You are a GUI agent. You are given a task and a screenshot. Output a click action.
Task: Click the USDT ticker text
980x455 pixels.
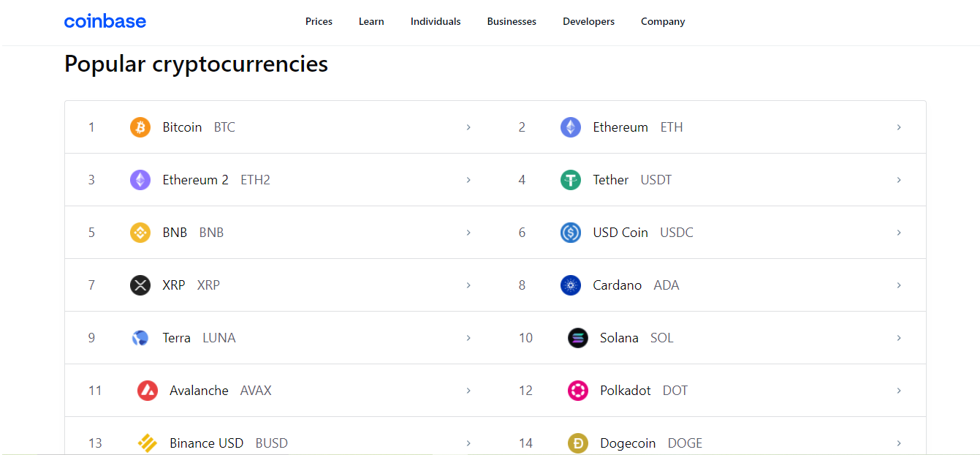(x=656, y=180)
